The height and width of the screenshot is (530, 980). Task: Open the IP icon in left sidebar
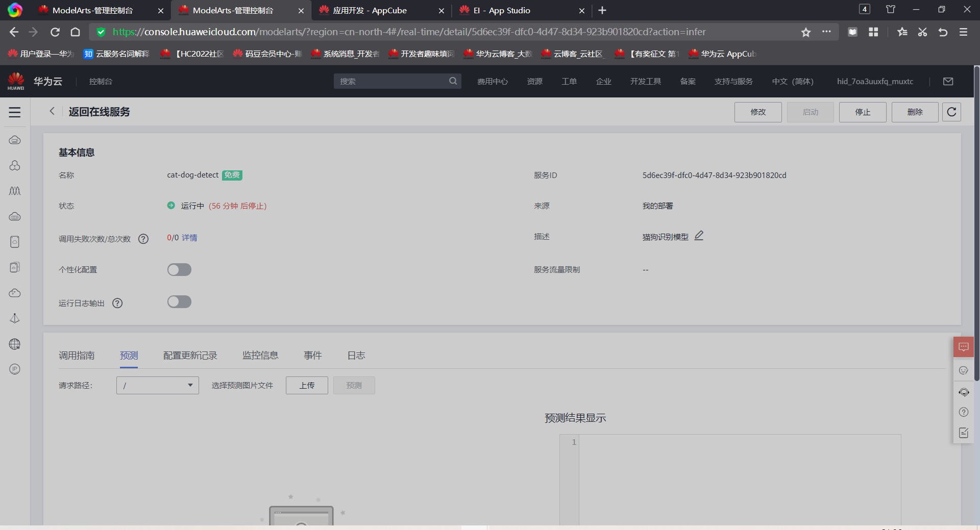click(15, 369)
